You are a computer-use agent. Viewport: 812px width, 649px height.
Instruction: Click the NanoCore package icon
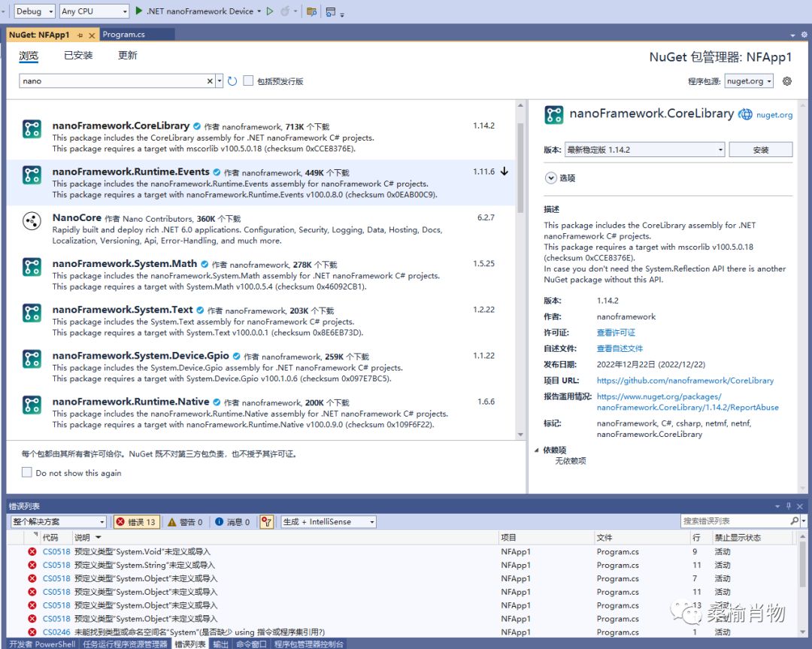[32, 221]
